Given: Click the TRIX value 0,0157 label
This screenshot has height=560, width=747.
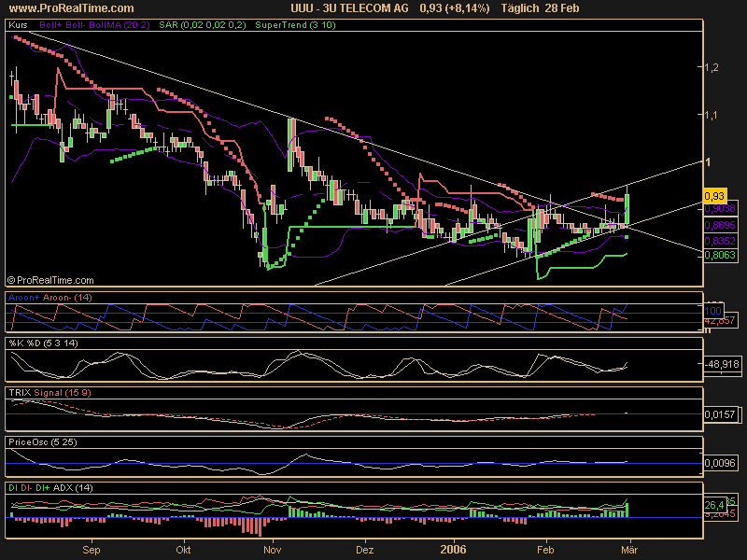Looking at the screenshot, I should (x=720, y=414).
